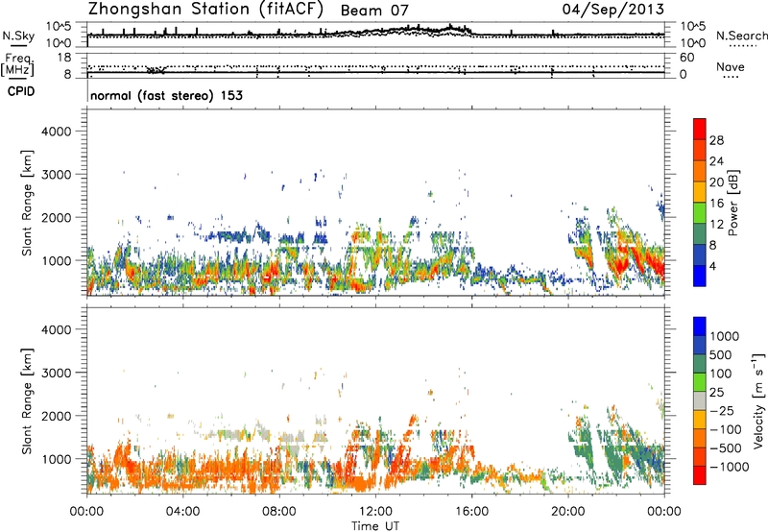
Task: Pick the red segment of Velocity colorbar
Action: pyautogui.click(x=700, y=475)
